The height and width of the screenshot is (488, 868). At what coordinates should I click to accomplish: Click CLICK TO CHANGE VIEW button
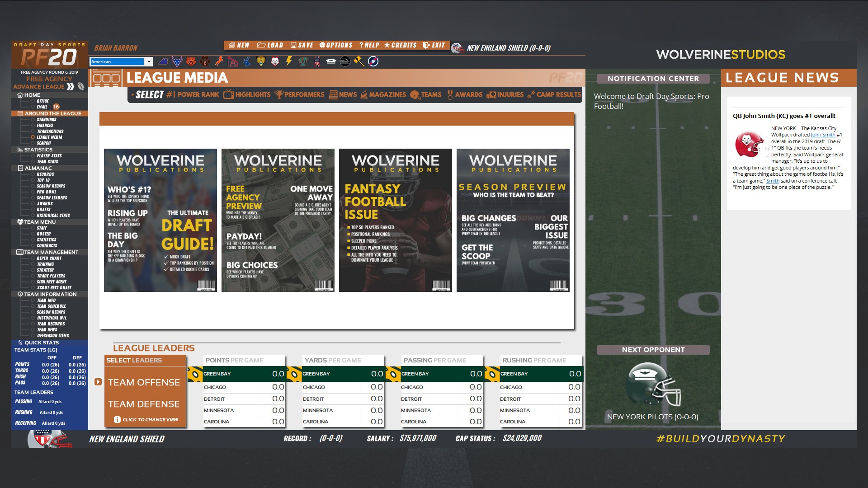146,419
